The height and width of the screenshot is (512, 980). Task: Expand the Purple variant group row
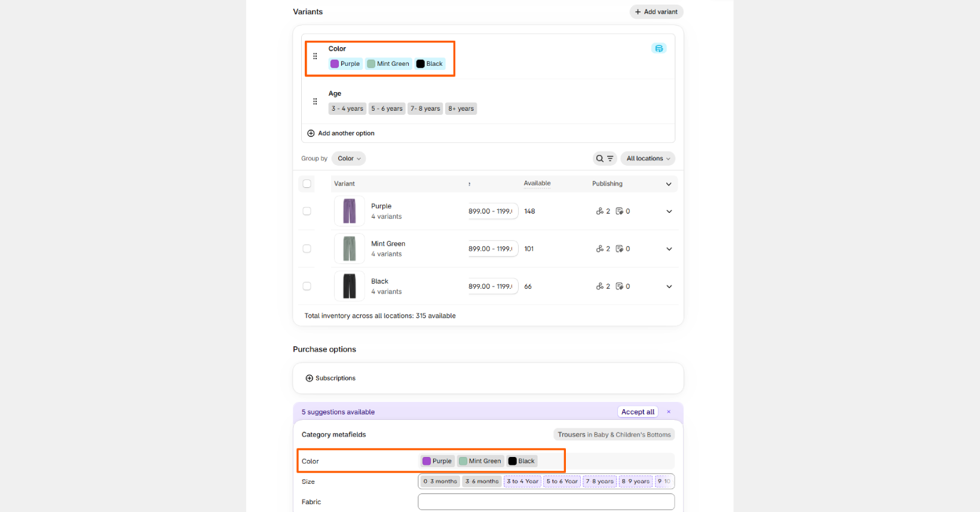coord(669,211)
